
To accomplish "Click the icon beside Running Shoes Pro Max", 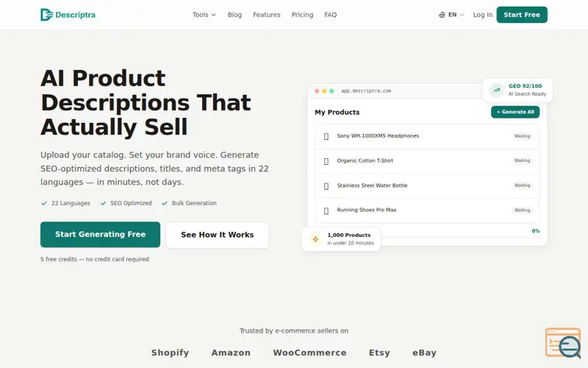I will pos(326,210).
